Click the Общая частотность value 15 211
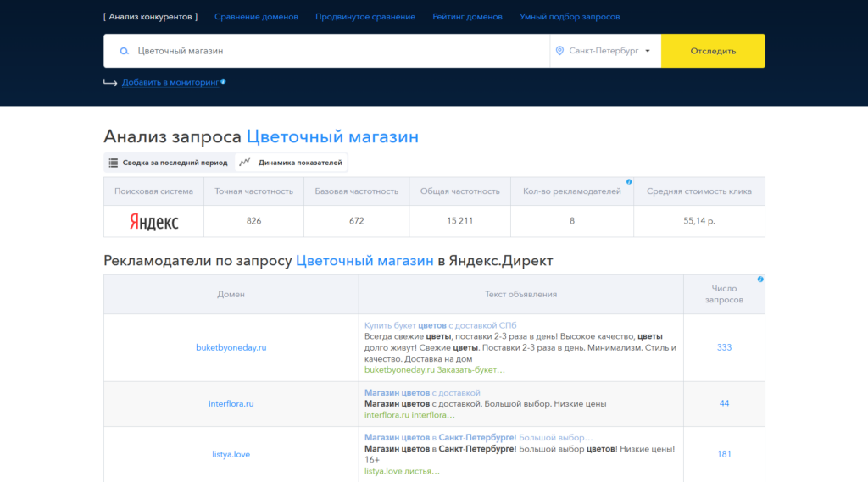This screenshot has width=868, height=482. pyautogui.click(x=459, y=221)
